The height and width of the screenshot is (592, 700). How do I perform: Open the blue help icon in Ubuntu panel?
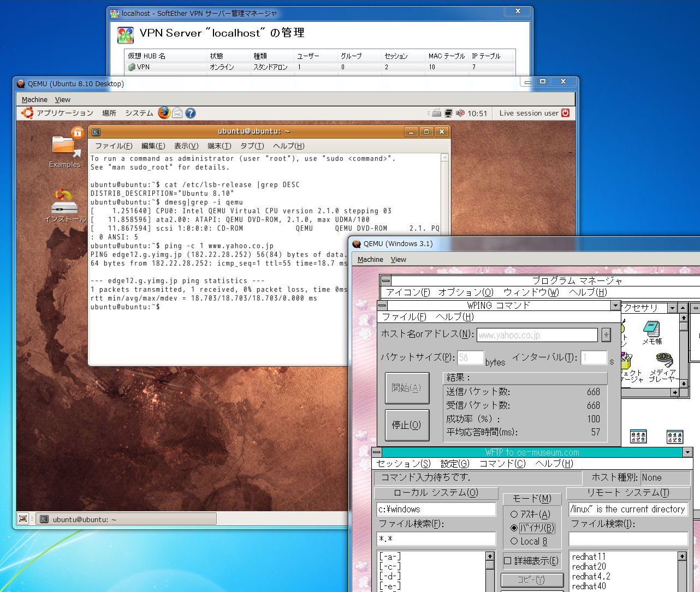point(190,113)
